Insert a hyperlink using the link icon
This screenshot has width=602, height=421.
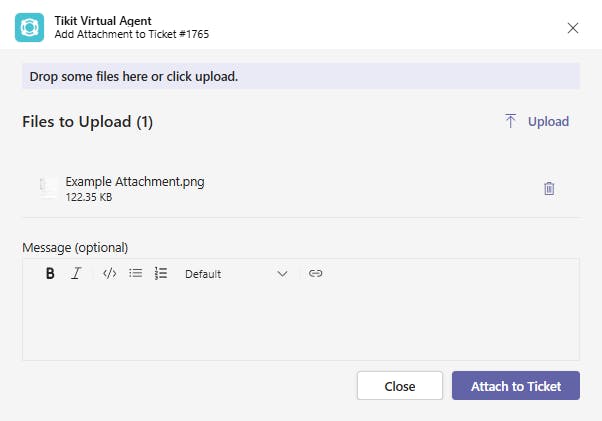coord(316,273)
